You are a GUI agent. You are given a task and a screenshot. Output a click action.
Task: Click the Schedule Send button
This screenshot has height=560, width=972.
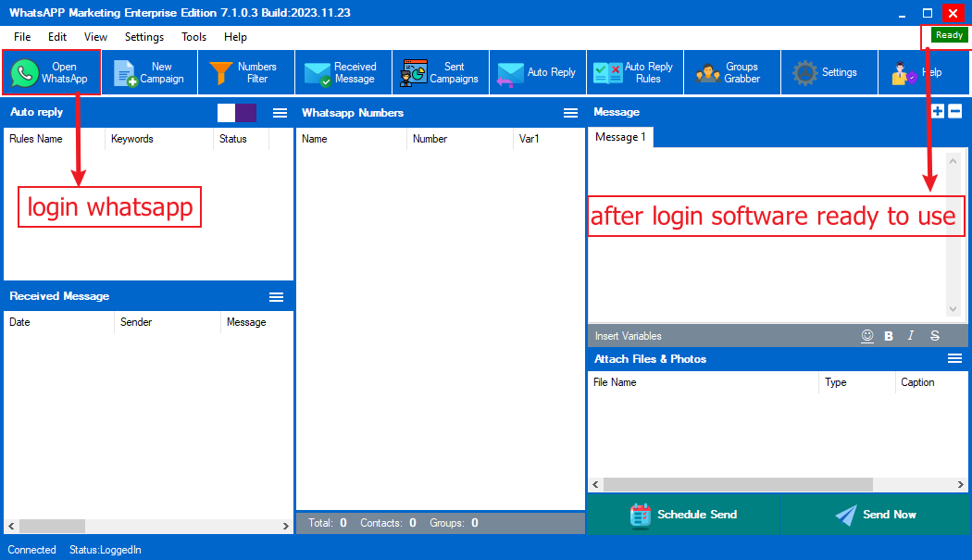click(x=683, y=515)
